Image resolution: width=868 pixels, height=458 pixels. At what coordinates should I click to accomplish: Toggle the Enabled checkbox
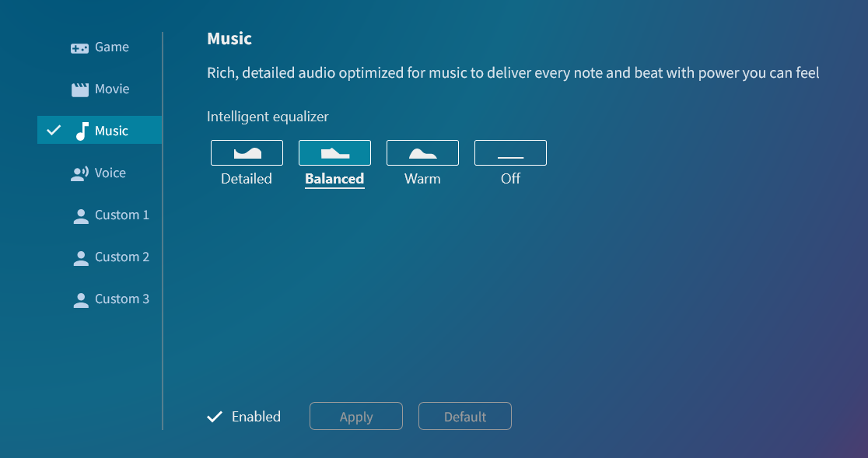pos(215,417)
